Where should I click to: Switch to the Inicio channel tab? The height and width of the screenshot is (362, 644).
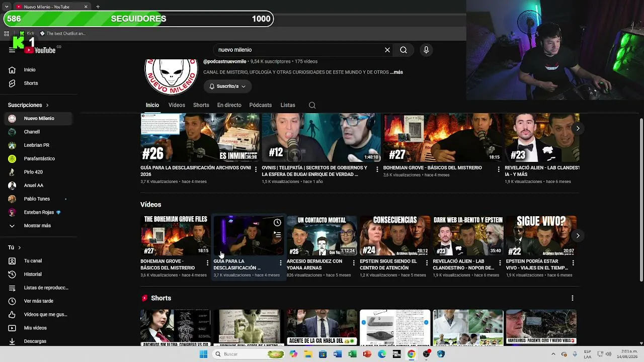(152, 105)
